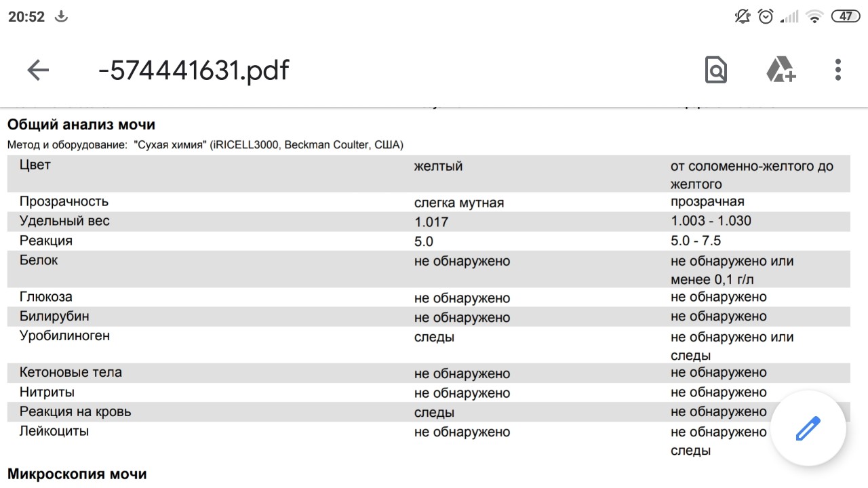Tap the battery level indicator

coord(846,16)
